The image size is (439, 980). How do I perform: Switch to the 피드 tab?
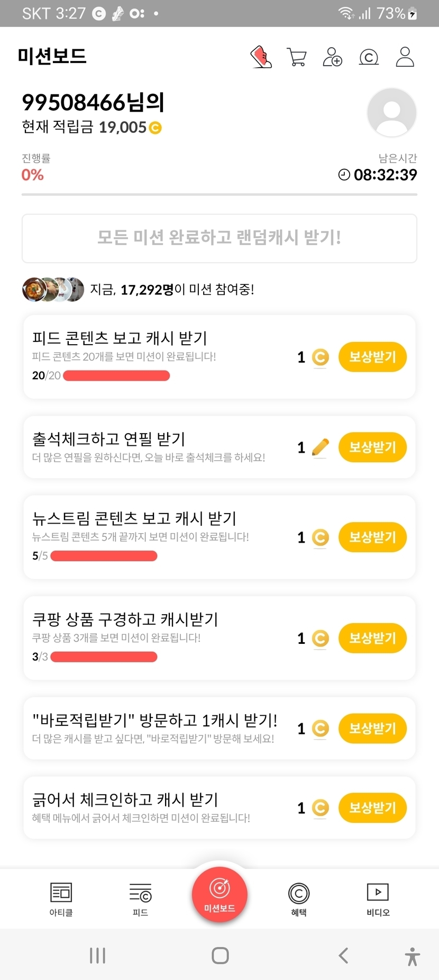[140, 899]
